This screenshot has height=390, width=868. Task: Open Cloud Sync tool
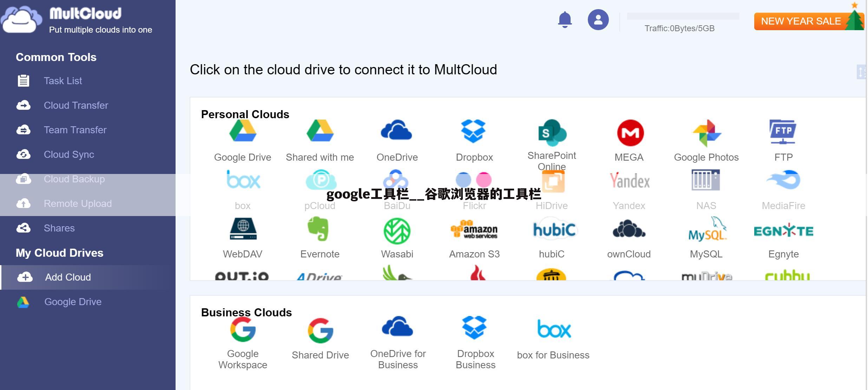(69, 154)
